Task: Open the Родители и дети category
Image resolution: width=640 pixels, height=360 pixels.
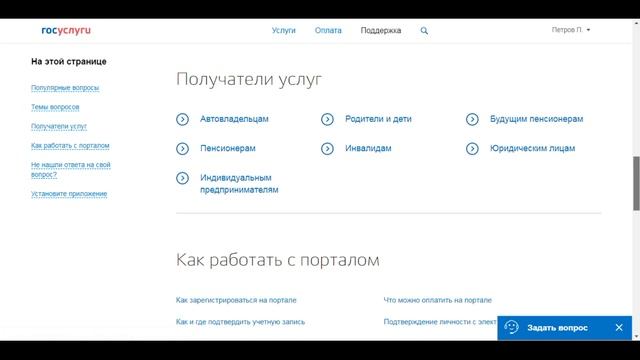Action: (x=378, y=119)
